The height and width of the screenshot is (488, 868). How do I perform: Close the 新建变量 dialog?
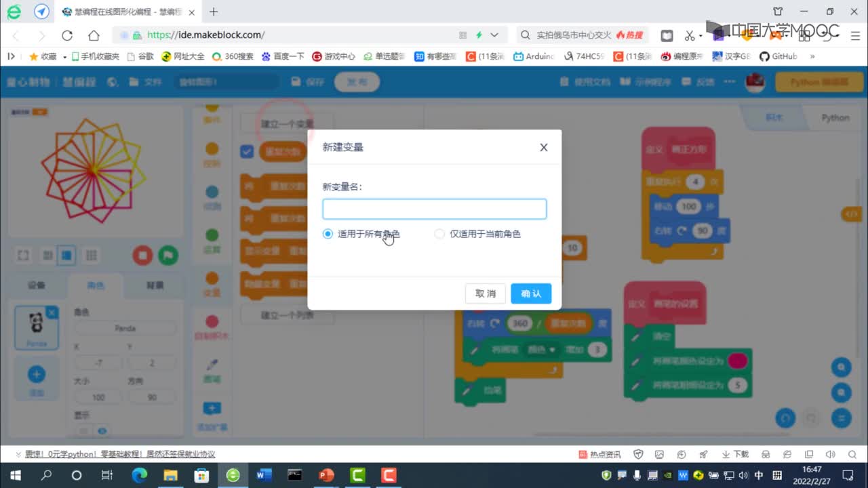pos(543,147)
